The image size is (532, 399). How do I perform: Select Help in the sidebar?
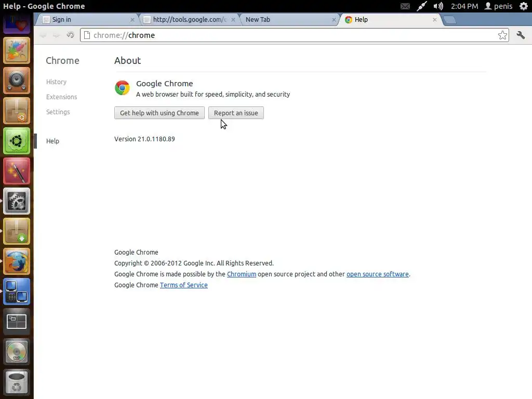pos(52,141)
